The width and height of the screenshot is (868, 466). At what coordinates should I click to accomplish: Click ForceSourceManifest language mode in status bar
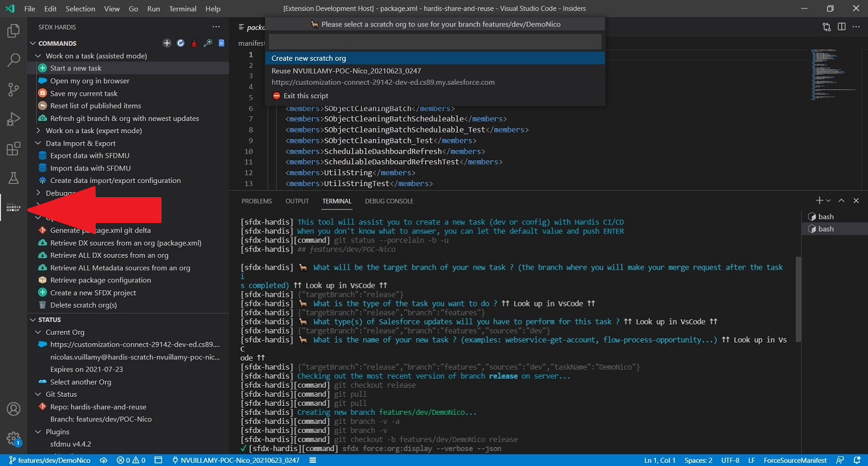point(795,460)
